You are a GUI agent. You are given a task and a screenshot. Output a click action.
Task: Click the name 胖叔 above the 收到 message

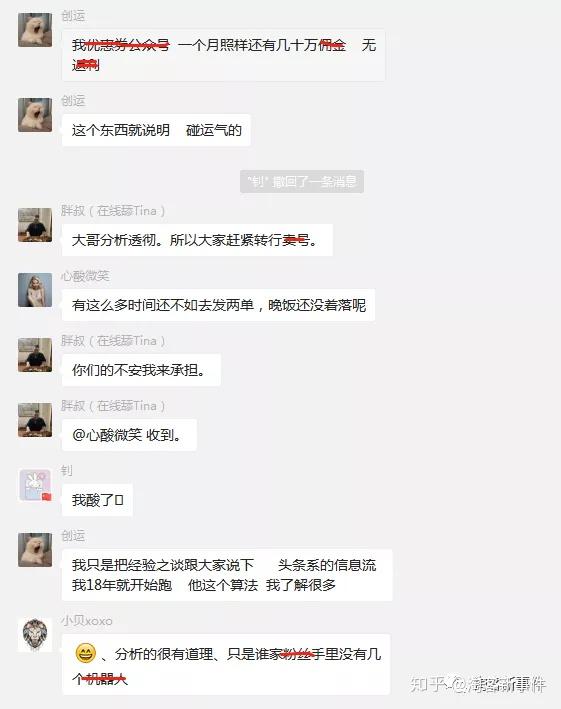coord(73,406)
